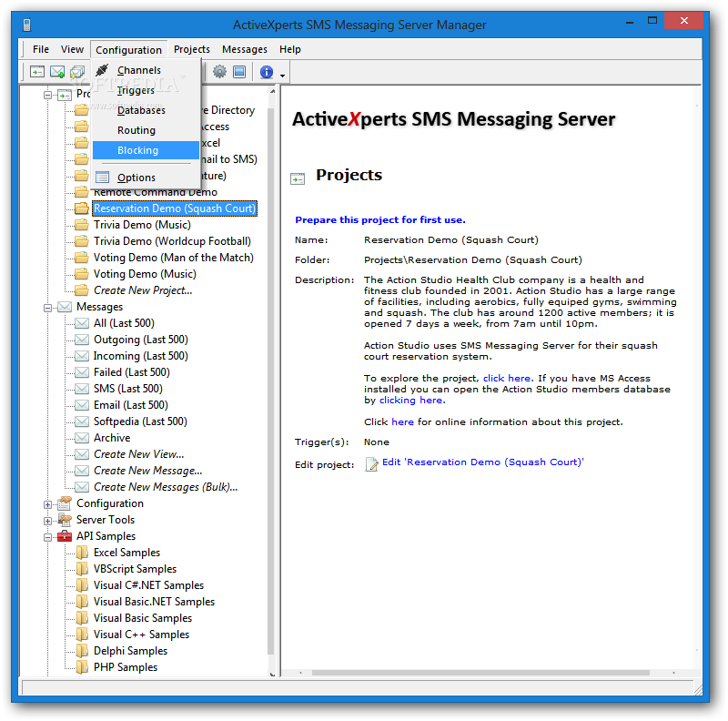Choose Triggers from Configuration menu
This screenshot has height=721, width=728.
[x=146, y=90]
